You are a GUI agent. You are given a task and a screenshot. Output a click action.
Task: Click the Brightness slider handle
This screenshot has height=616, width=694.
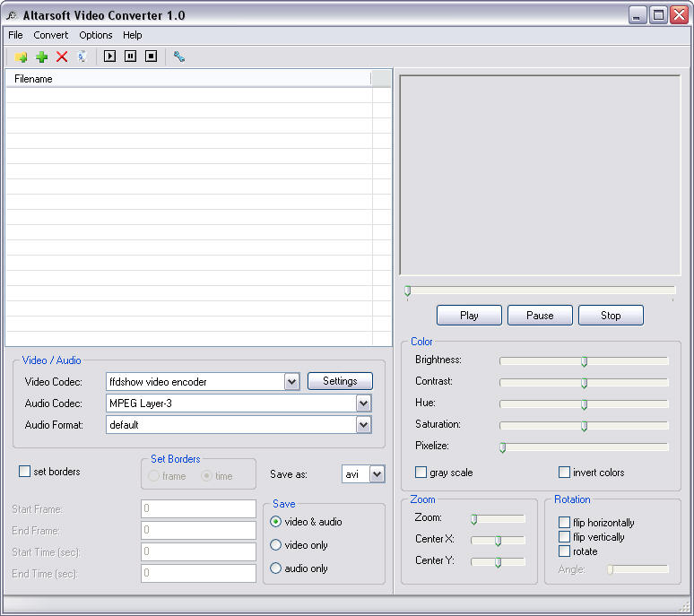[x=584, y=361]
